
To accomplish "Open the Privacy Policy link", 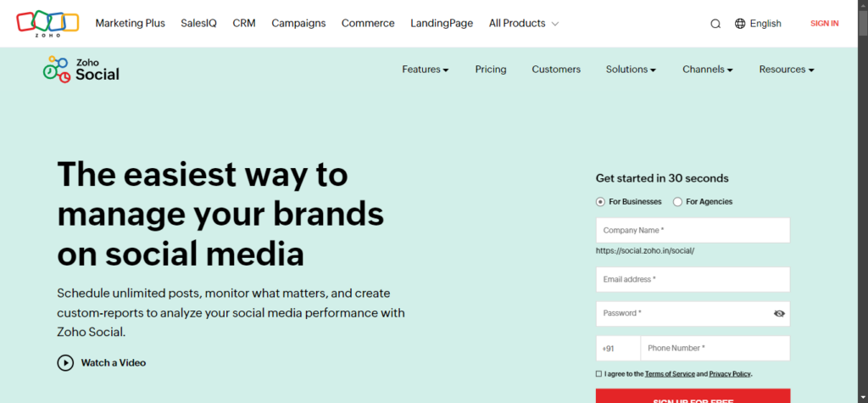I will 730,373.
